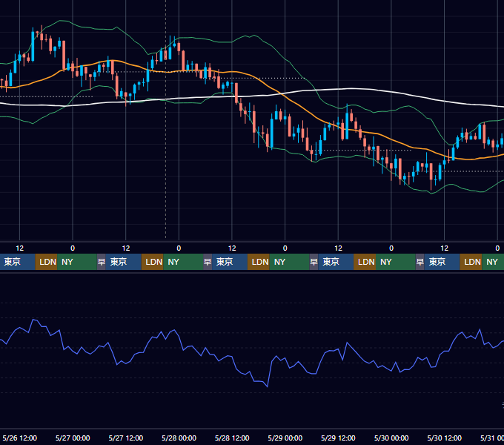Click the LDN session block on 5/28

tap(259, 262)
